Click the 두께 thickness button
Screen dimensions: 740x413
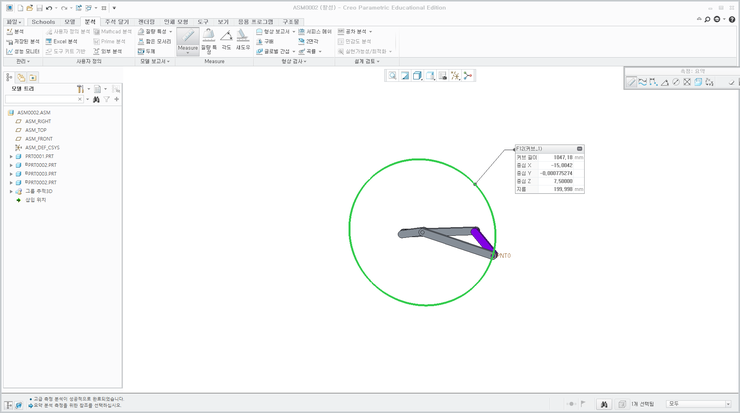tap(147, 51)
